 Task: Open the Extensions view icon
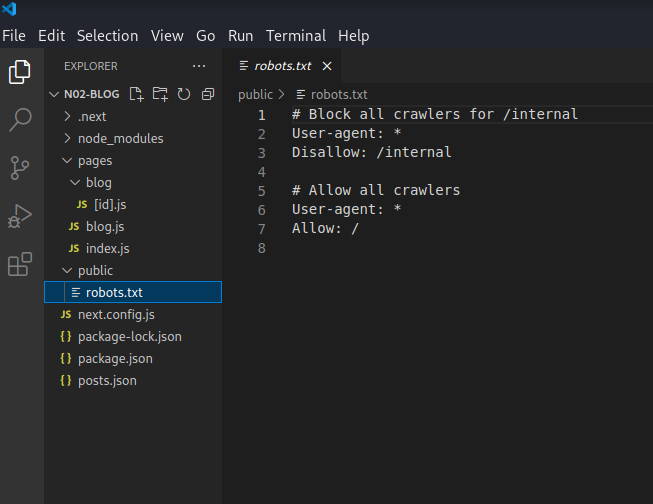tap(20, 264)
